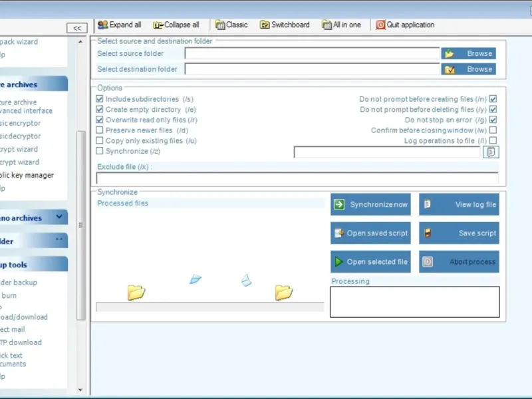This screenshot has width=532, height=399.
Task: Browse for the destination folder
Action: (469, 69)
